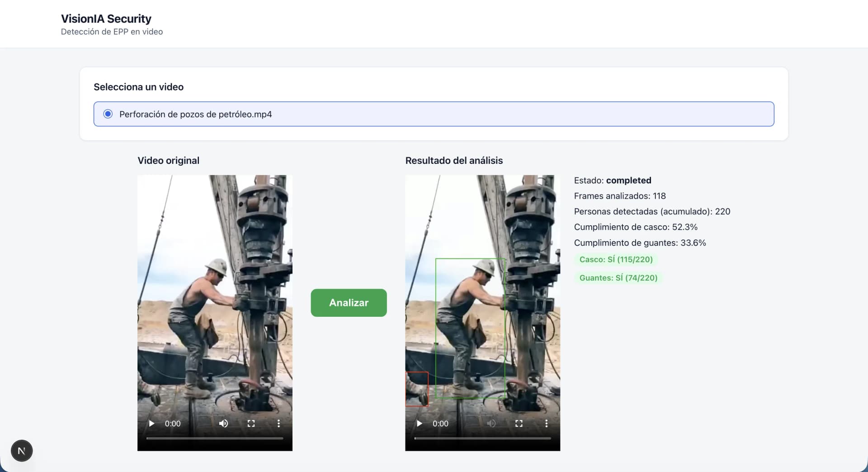
Task: Select the Perforación de pozos radio button
Action: [x=108, y=114]
